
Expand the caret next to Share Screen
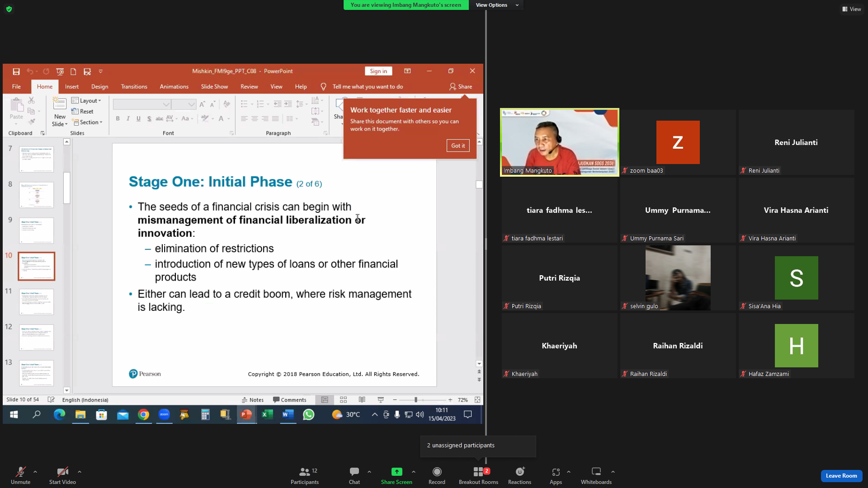414,472
